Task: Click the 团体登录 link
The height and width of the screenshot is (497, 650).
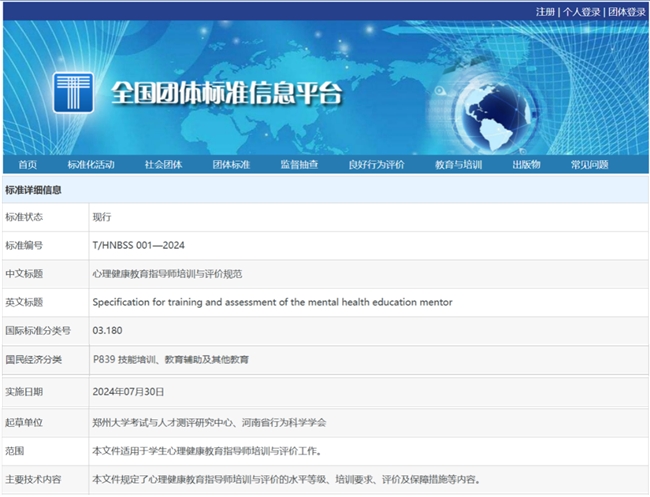Action: pyautogui.click(x=627, y=12)
